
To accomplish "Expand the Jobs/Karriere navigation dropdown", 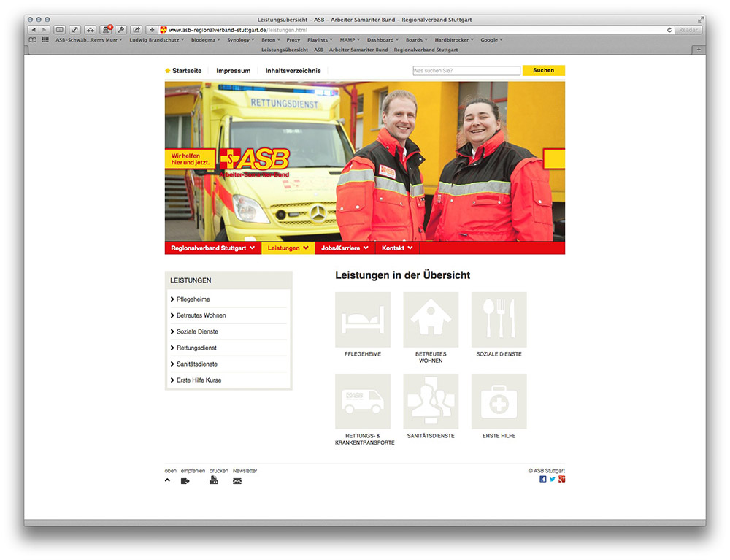I will click(345, 248).
